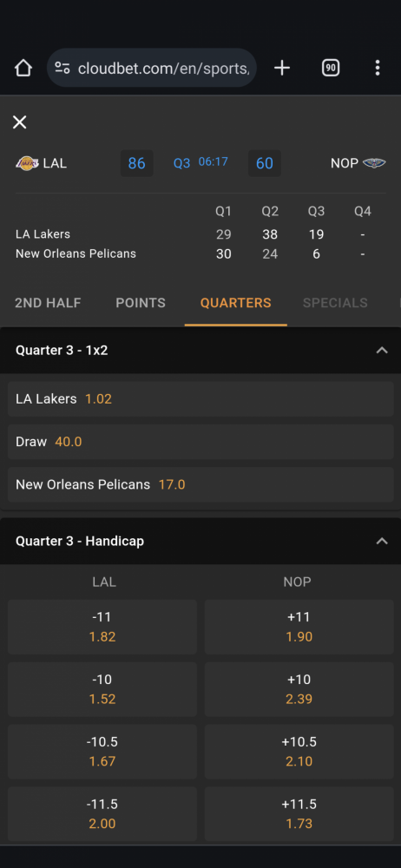401x868 pixels.
Task: Tap the browser home icon
Action: point(23,68)
